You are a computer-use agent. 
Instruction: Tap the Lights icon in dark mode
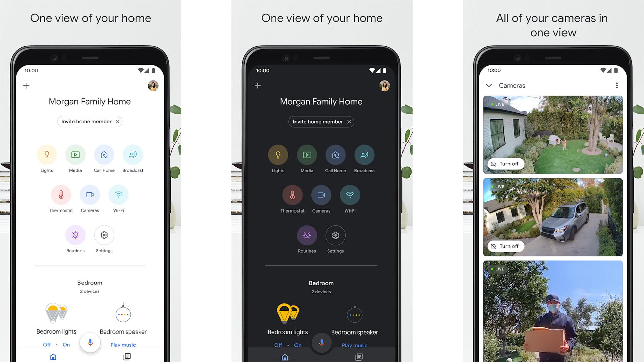coord(277,154)
